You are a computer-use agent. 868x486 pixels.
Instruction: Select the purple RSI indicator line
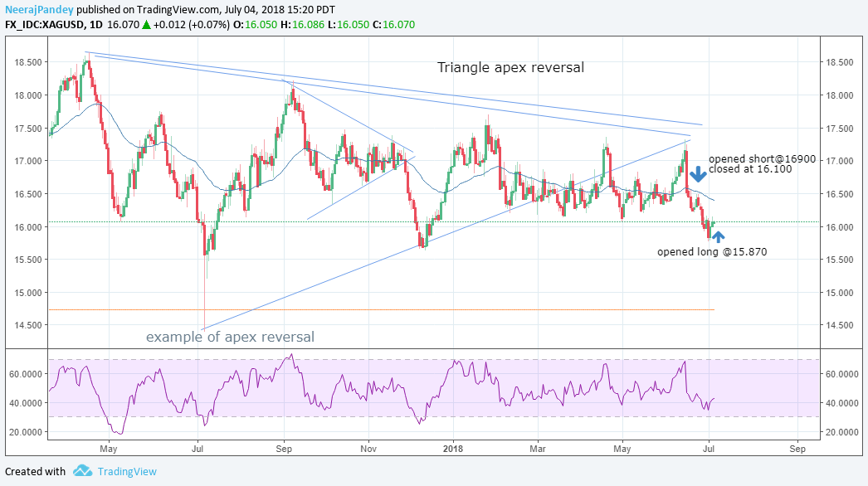click(382, 394)
